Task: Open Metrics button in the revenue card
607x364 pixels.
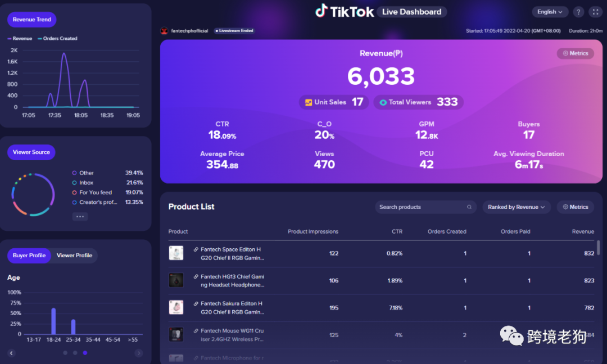Action: tap(576, 53)
